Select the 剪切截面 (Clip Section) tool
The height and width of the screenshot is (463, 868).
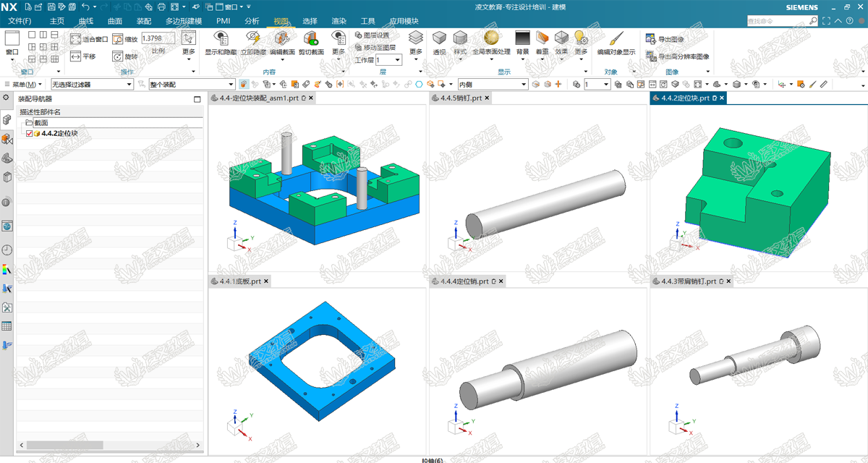(312, 39)
